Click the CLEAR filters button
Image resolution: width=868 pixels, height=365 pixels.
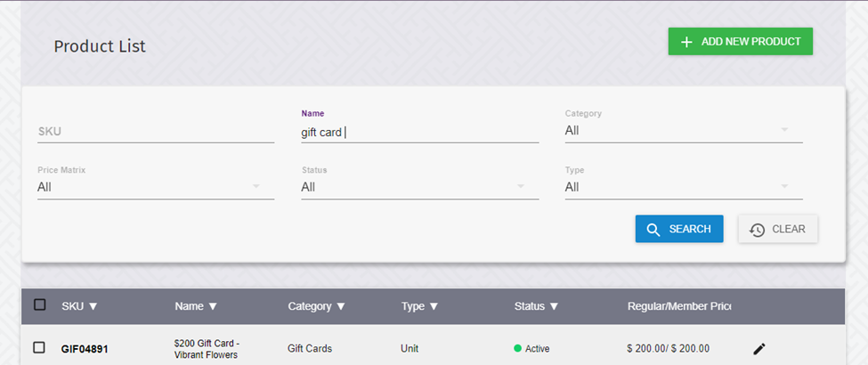point(778,230)
